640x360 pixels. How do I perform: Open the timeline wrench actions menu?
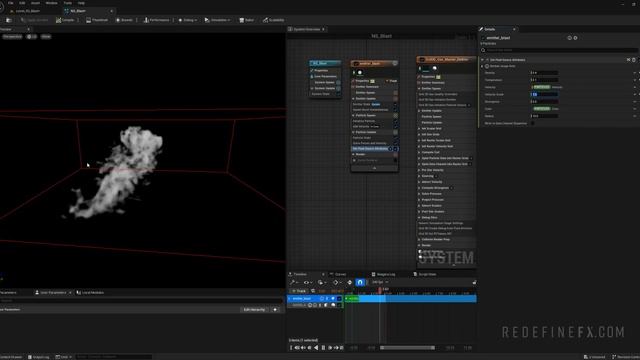[293, 282]
